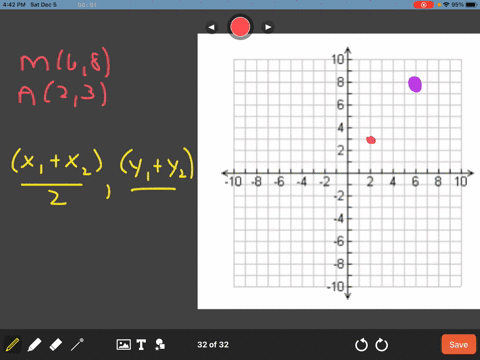Select the laser pointer tool
The height and width of the screenshot is (360, 480).
(77, 345)
